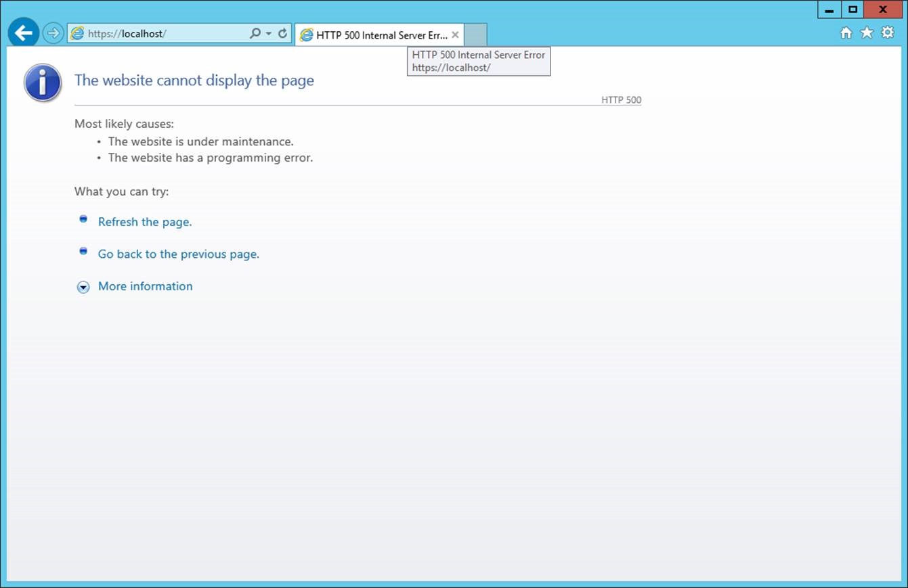Expand the More information arrow icon

click(83, 288)
